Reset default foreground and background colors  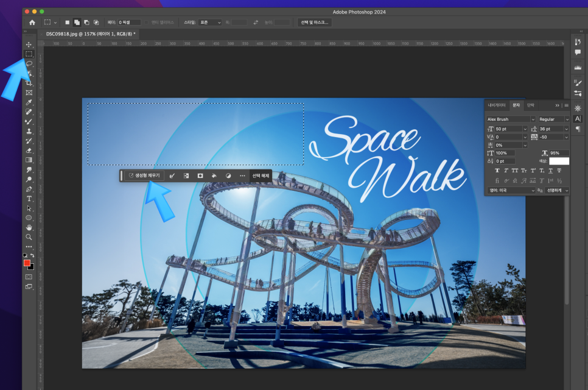(x=25, y=255)
